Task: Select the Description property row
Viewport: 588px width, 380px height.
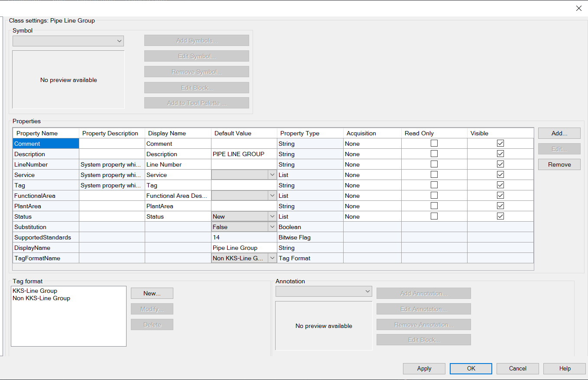Action: 45,154
